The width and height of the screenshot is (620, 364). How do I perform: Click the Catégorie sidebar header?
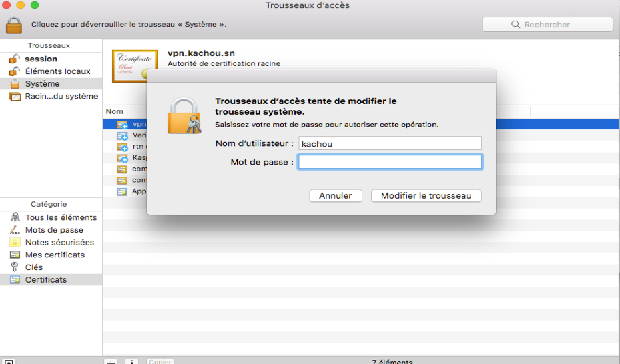coord(49,204)
